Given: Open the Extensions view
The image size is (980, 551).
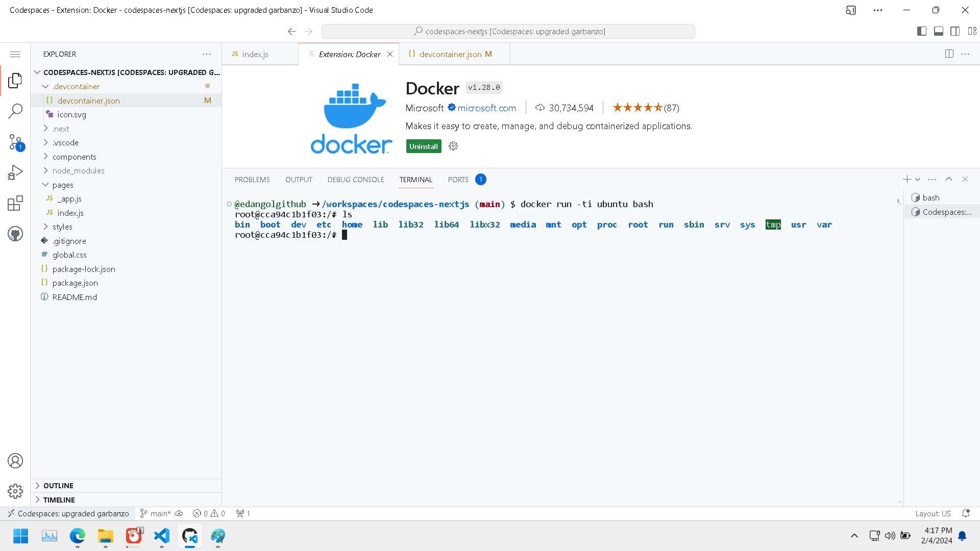Looking at the screenshot, I should (15, 204).
